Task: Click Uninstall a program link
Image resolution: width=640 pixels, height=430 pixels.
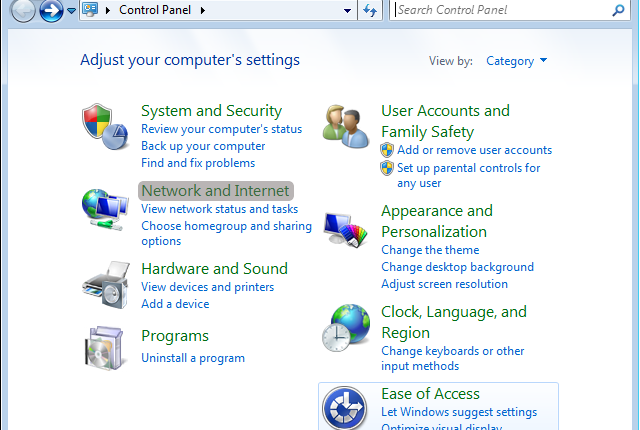Action: [192, 358]
